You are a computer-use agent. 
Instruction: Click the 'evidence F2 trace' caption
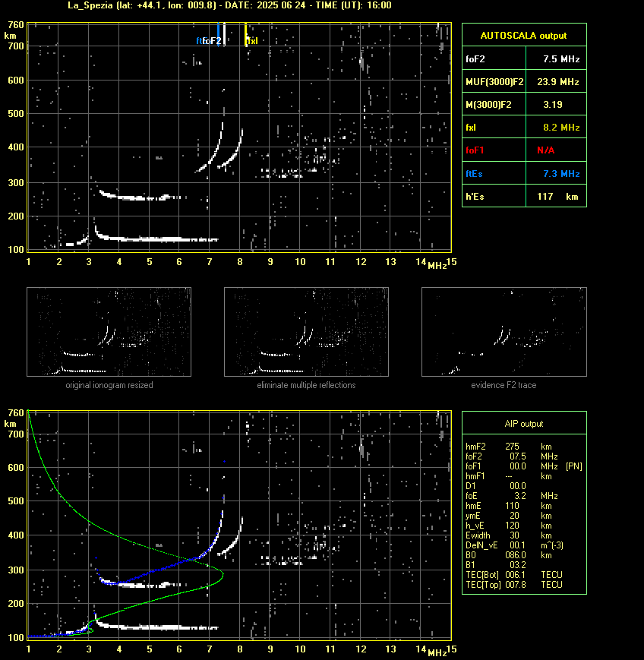click(504, 385)
